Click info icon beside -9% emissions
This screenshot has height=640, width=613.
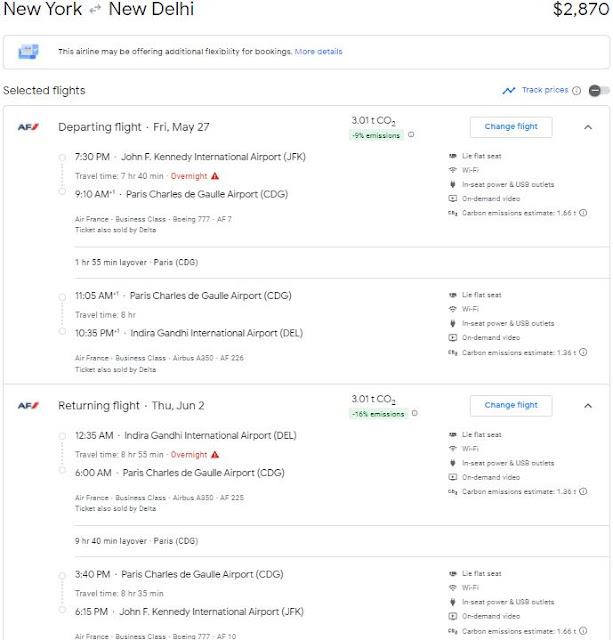pos(411,135)
